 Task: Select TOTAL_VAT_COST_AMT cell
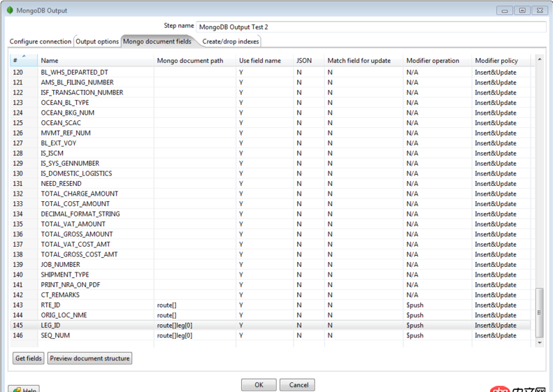(95, 244)
